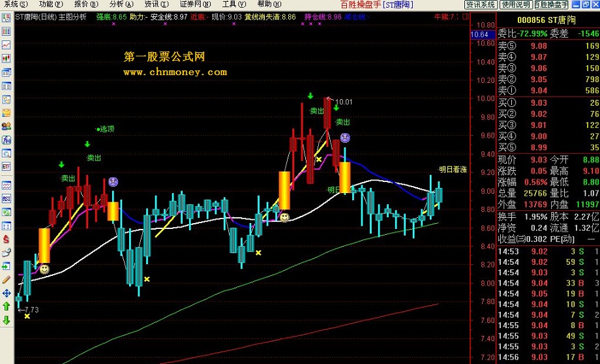This screenshot has height=364, width=600.
Task: Click the 总量 25766 value
Action: 535,194
